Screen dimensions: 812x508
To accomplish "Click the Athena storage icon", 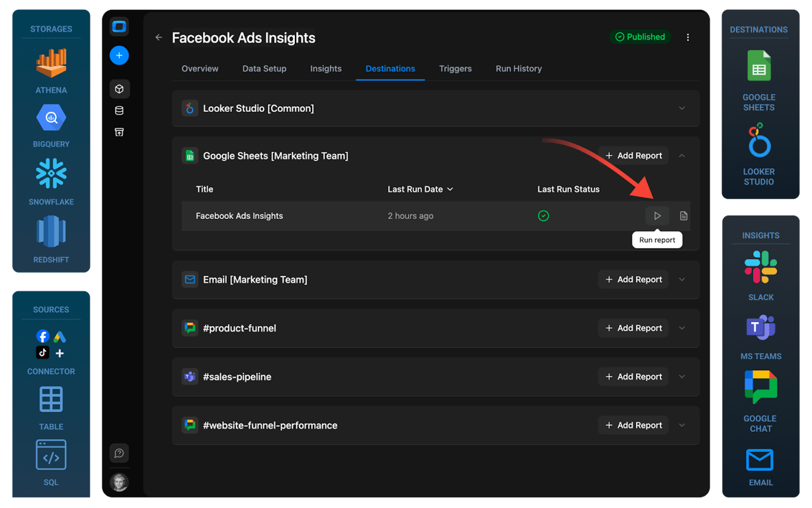I will (x=51, y=64).
